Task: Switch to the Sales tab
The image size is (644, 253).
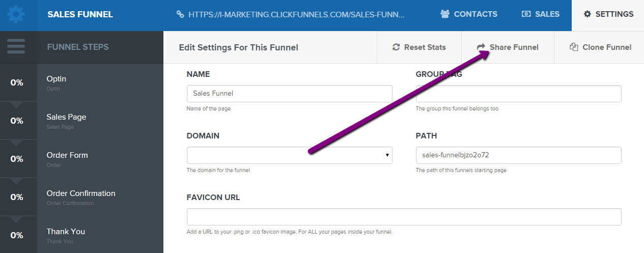Action: (541, 14)
